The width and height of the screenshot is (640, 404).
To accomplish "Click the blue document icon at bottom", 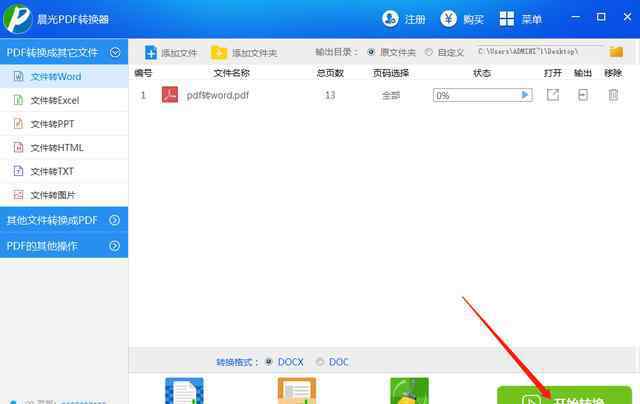I will [x=184, y=391].
